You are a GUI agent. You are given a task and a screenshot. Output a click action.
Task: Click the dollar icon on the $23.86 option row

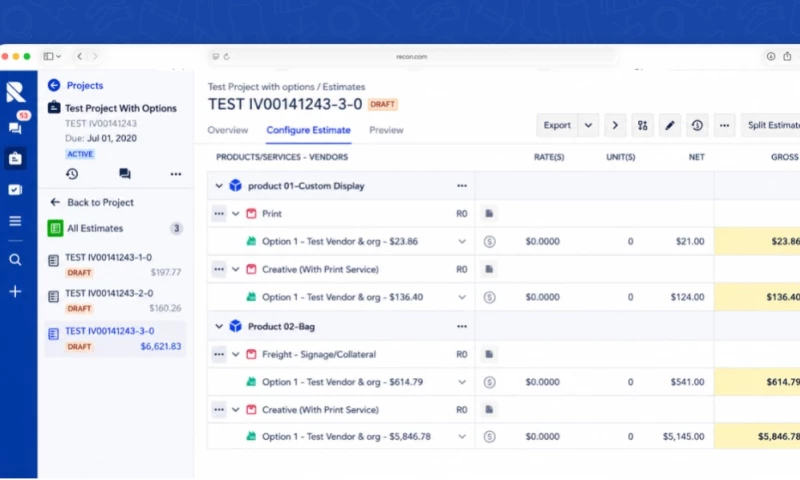(489, 241)
